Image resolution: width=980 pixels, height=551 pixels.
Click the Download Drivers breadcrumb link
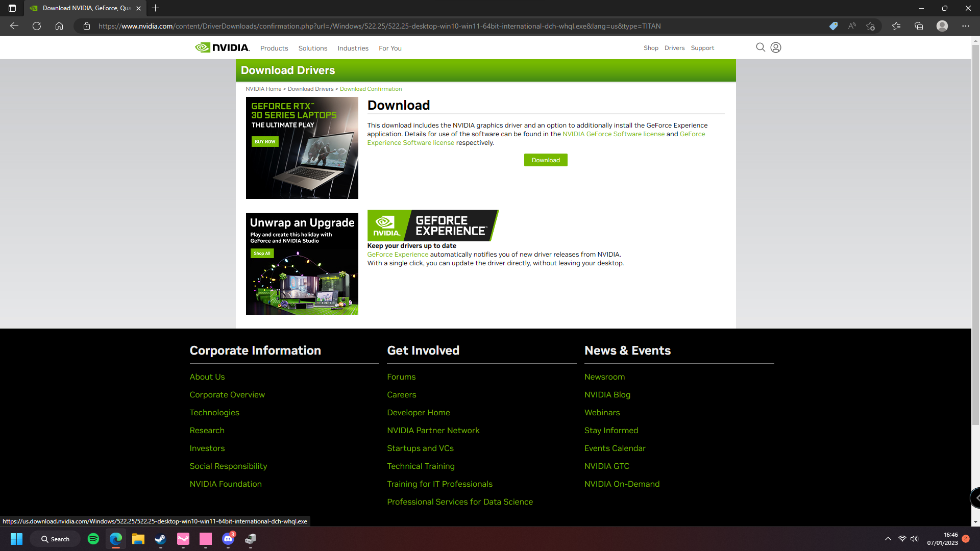(310, 89)
